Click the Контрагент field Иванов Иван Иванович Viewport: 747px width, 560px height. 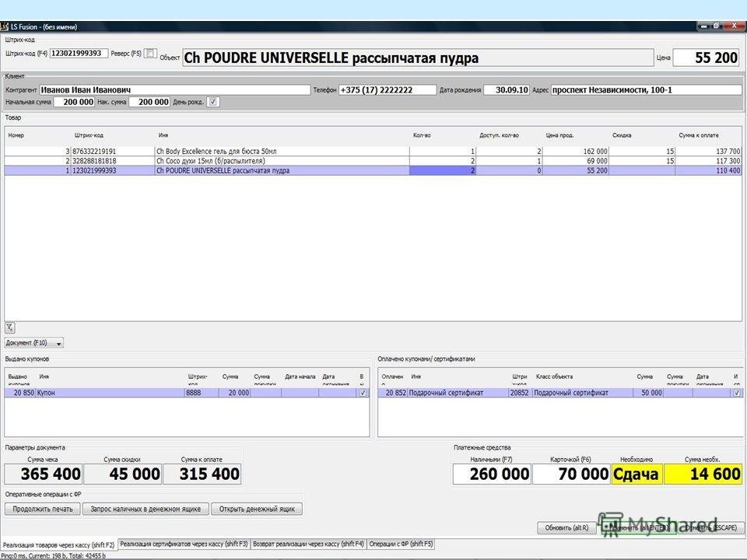pos(175,90)
